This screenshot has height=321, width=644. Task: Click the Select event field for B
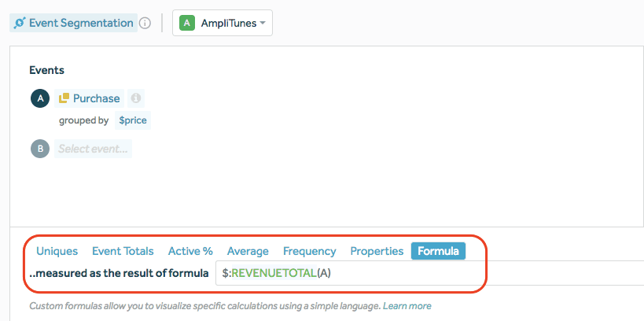pos(93,148)
